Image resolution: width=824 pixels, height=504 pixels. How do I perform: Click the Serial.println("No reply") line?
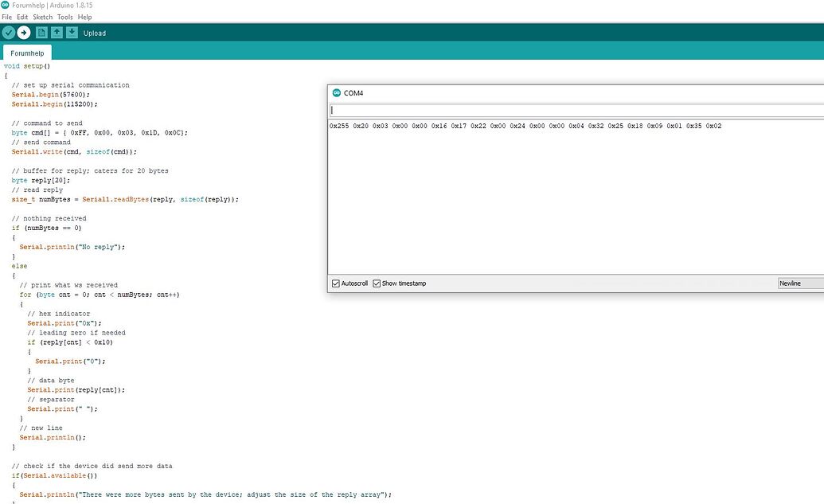pyautogui.click(x=72, y=247)
